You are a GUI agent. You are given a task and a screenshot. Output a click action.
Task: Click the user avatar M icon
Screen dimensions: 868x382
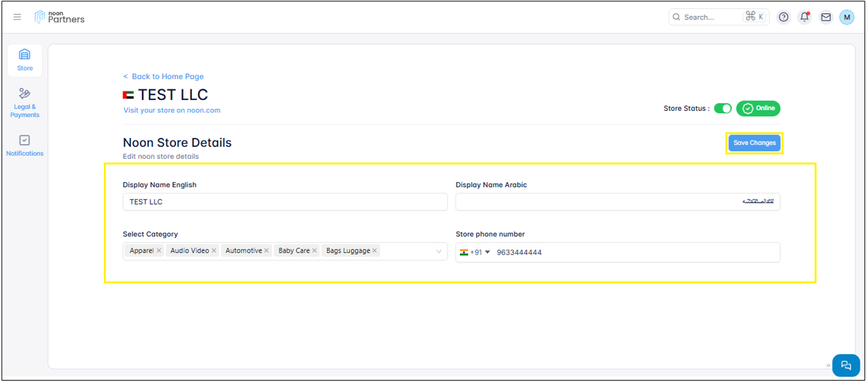coord(847,17)
